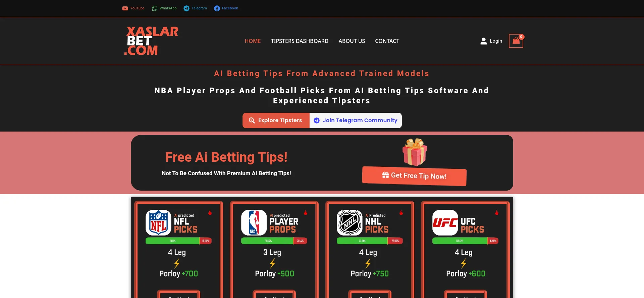Navigate to the CONTACT page
The image size is (644, 298).
click(x=387, y=41)
